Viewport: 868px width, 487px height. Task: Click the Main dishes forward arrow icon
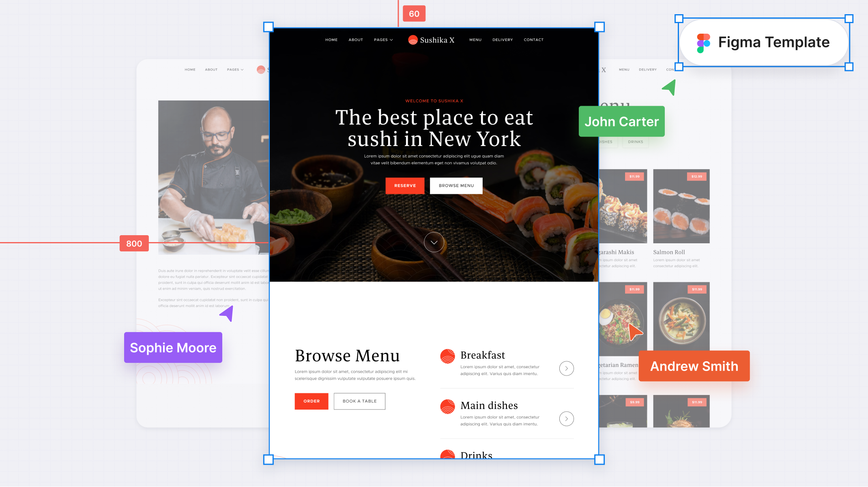point(566,418)
